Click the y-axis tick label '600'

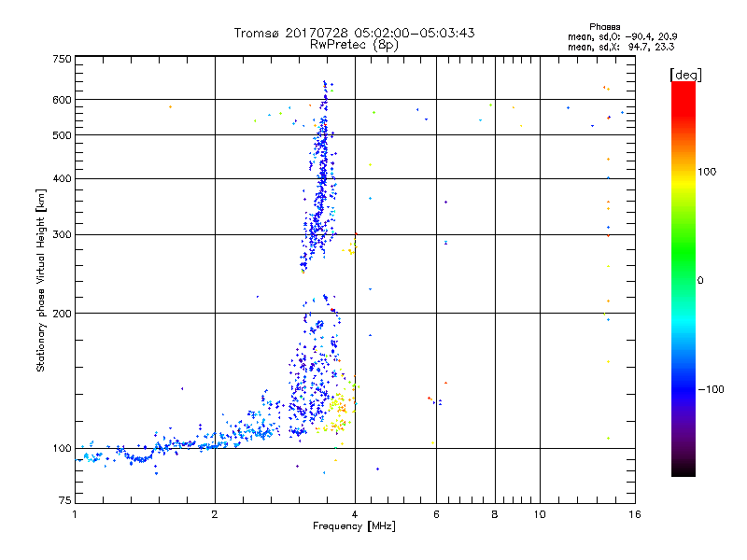click(62, 100)
